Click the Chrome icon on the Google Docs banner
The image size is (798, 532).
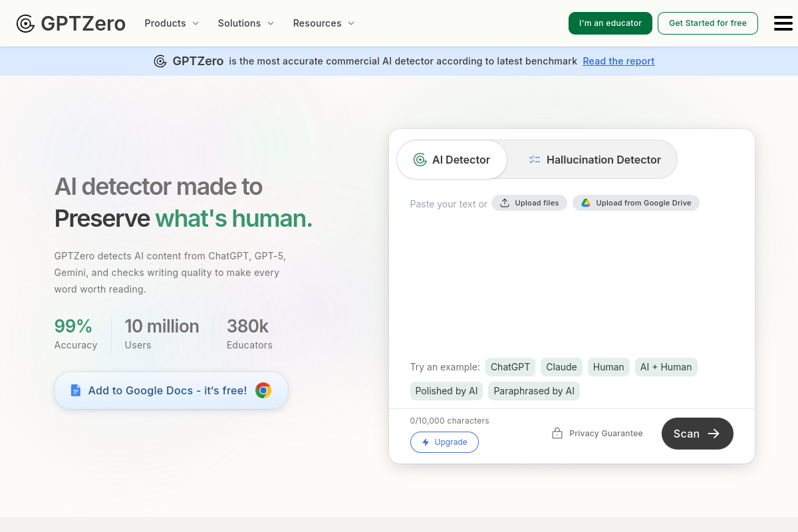click(263, 390)
